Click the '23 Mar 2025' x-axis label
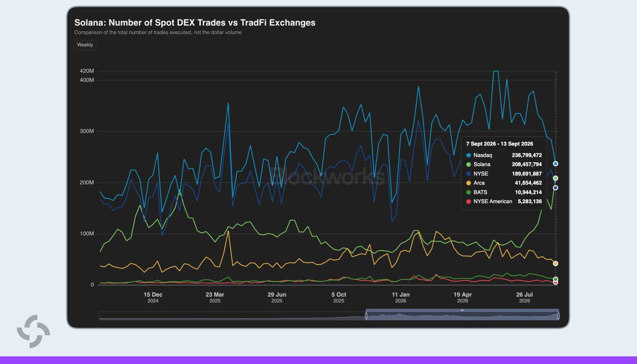This screenshot has height=364, width=637. point(215,297)
